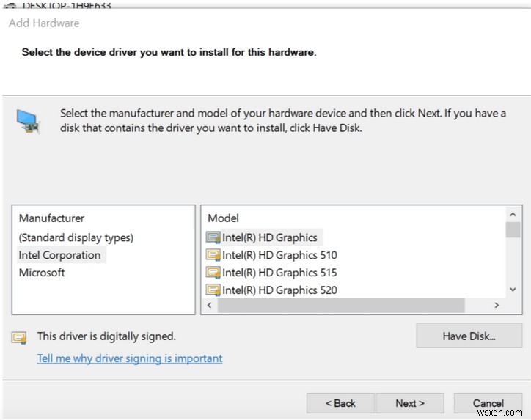Click the digitally signed driver certificate icon
Image resolution: width=531 pixels, height=420 pixels.
pyautogui.click(x=19, y=337)
